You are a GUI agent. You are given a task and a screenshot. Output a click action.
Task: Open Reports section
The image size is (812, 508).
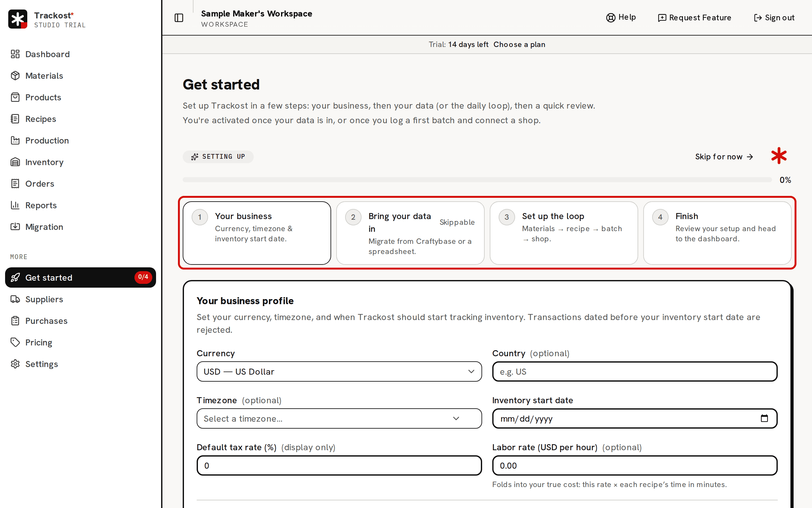[x=81, y=205]
